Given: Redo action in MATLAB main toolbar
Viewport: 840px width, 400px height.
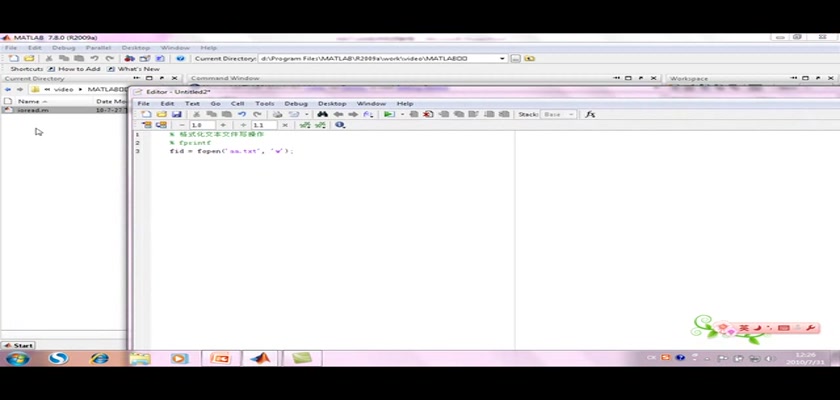Looking at the screenshot, I should coord(109,58).
